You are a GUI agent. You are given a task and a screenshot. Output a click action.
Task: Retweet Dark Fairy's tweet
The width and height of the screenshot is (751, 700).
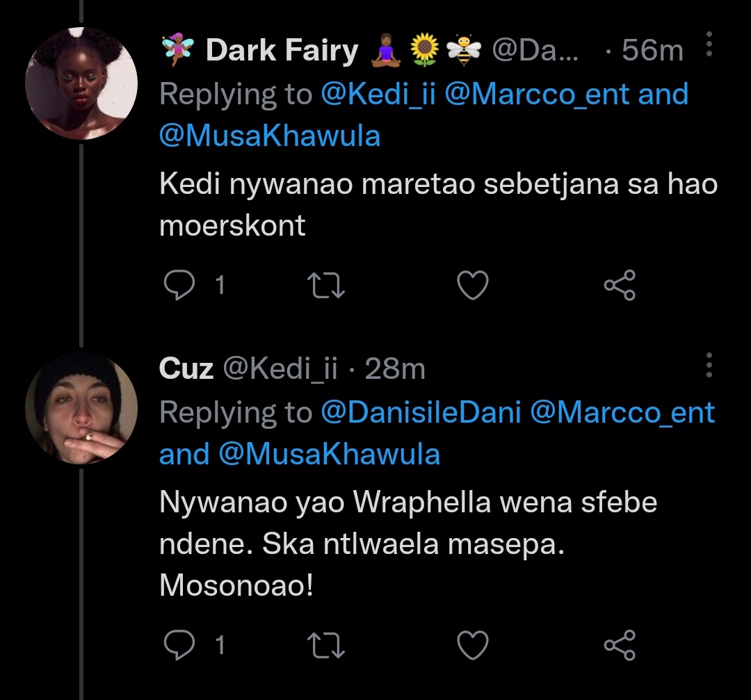pyautogui.click(x=325, y=285)
